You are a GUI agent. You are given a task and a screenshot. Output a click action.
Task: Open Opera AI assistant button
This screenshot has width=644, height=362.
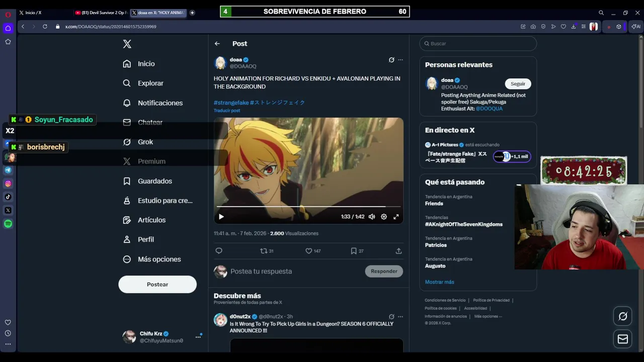pyautogui.click(x=636, y=27)
